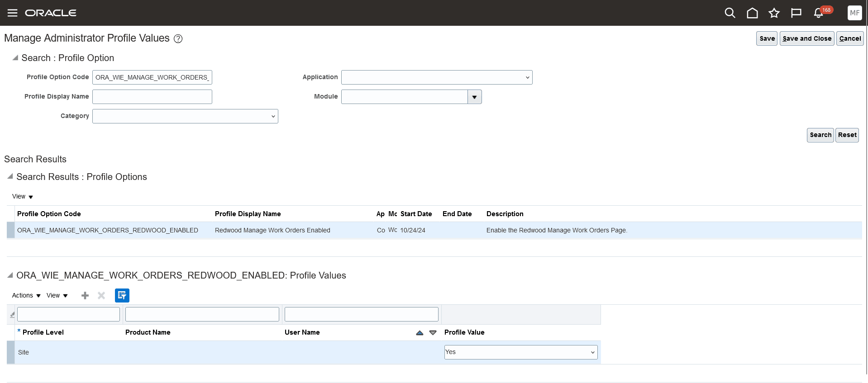Collapse the Profile Values section
Image resolution: width=868 pixels, height=383 pixels.
coord(10,275)
